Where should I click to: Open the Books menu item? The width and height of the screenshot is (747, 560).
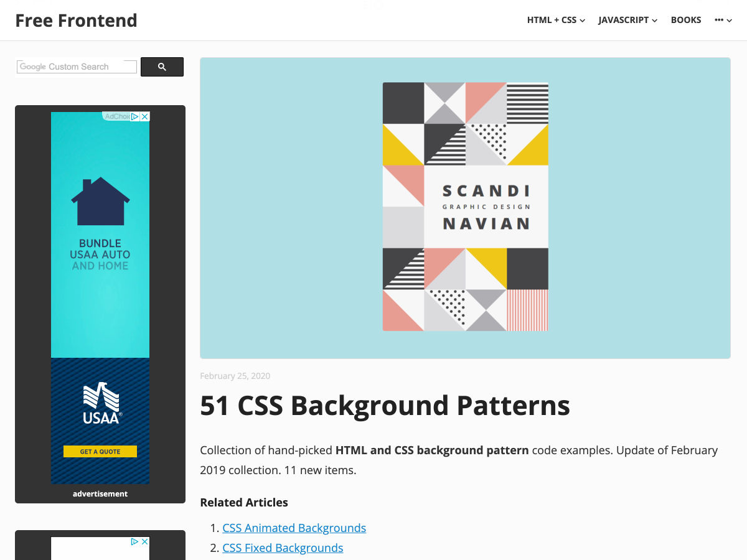pyautogui.click(x=686, y=20)
